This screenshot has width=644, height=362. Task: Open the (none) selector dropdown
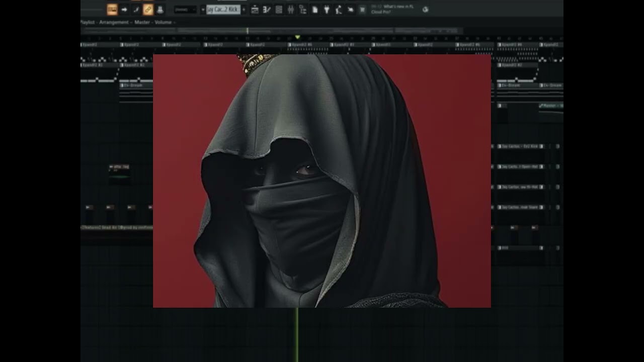(185, 10)
